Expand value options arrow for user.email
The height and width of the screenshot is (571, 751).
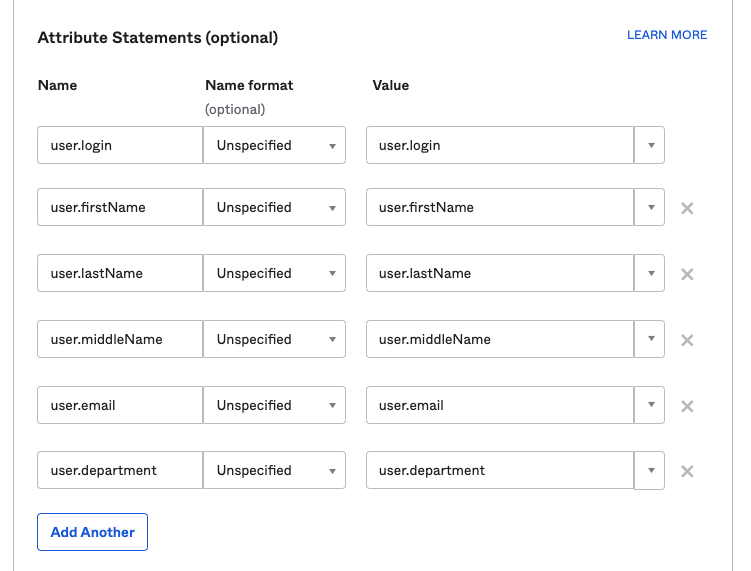click(x=649, y=405)
